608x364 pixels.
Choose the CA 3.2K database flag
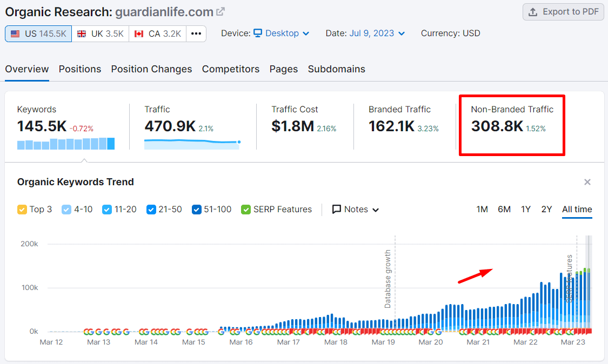157,33
